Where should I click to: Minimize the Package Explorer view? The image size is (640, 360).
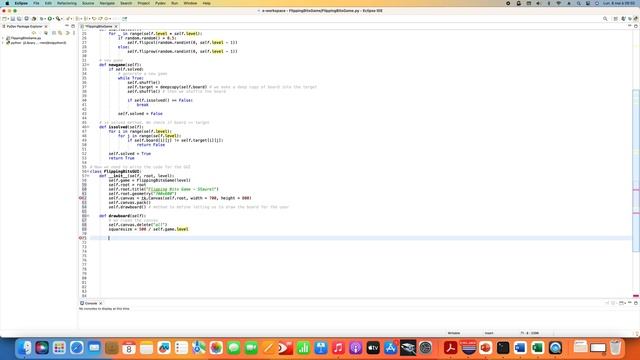click(67, 27)
